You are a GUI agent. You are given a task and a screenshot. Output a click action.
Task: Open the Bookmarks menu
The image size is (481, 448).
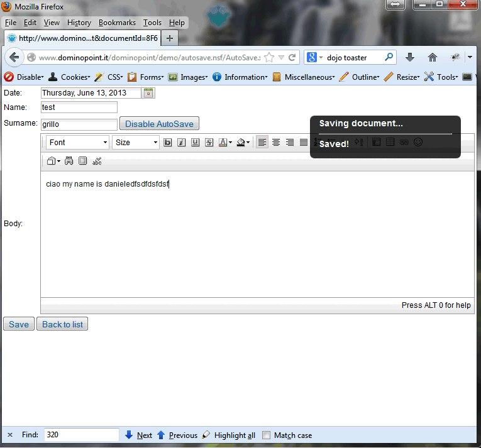[x=117, y=23]
